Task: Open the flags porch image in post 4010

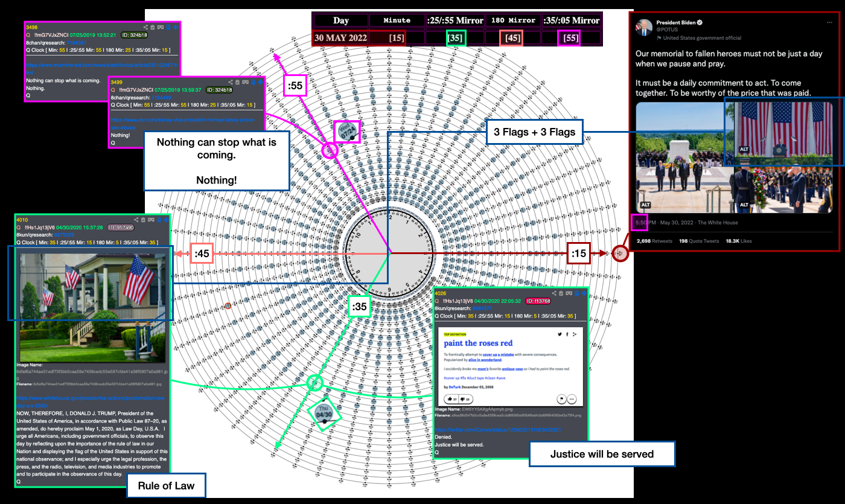Action: pyautogui.click(x=92, y=308)
